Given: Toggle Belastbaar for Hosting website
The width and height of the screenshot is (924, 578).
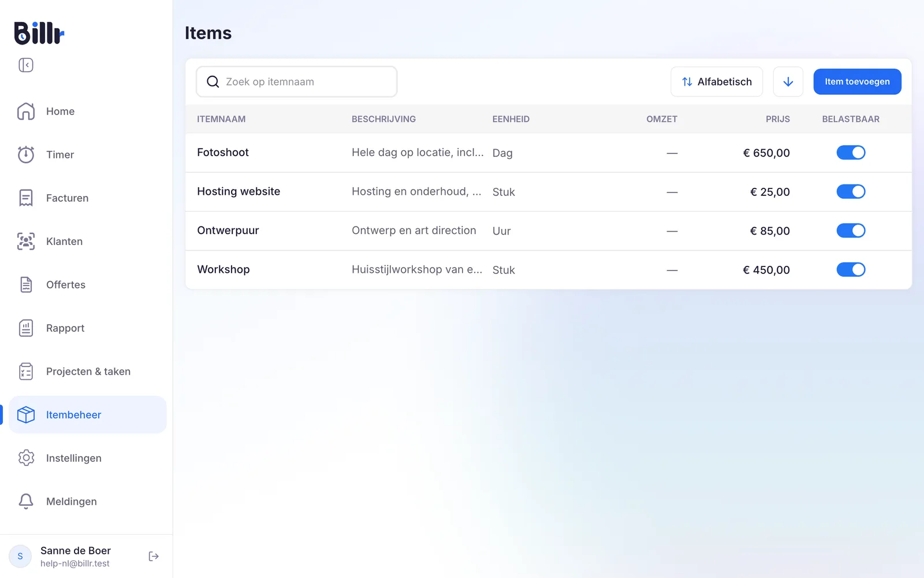Looking at the screenshot, I should coord(851,191).
